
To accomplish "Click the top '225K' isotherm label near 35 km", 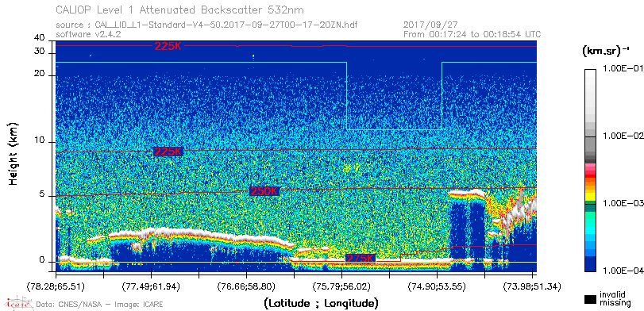I will (168, 46).
